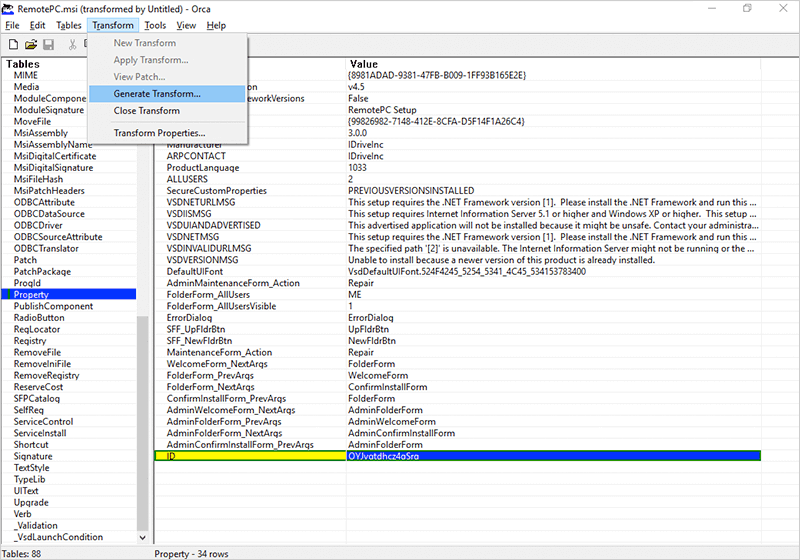Open Transform Properties dialog
Image resolution: width=800 pixels, height=560 pixels.
(159, 132)
